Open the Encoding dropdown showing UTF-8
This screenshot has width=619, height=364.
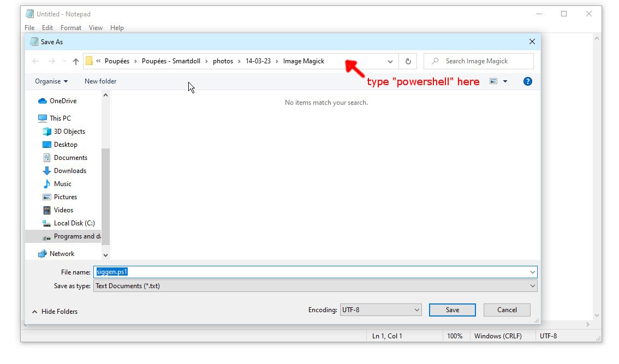point(381,310)
